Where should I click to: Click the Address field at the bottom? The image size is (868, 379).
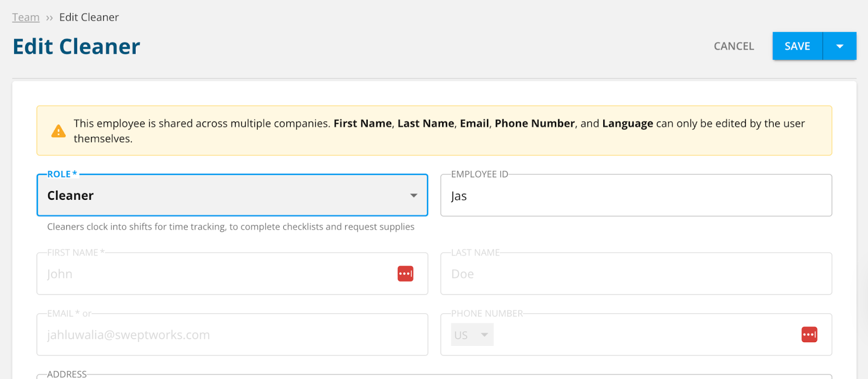[x=434, y=376]
